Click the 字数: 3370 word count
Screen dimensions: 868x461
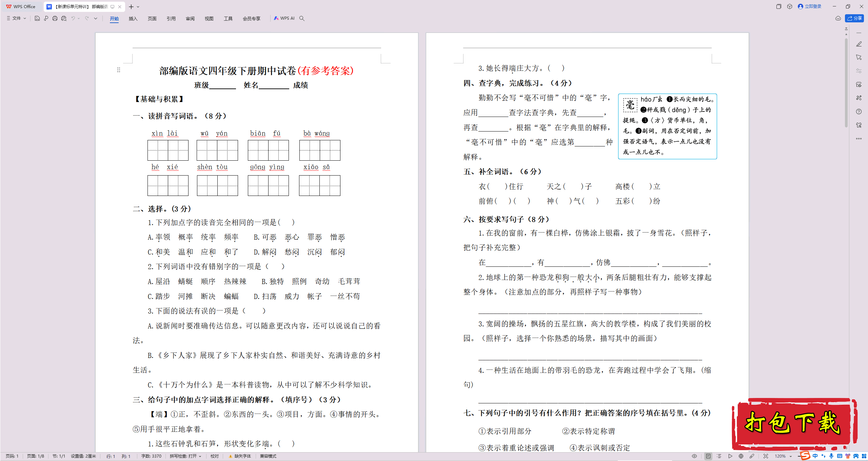(x=151, y=456)
